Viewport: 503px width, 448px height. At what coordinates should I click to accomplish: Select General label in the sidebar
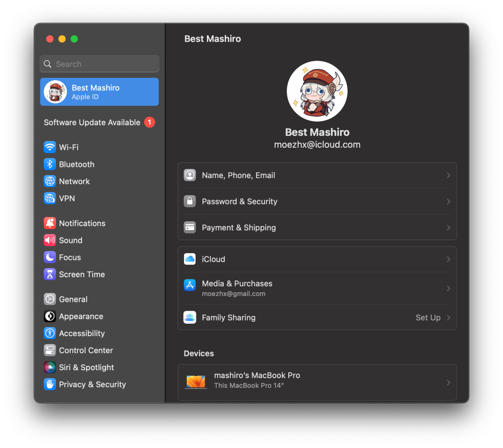pyautogui.click(x=73, y=299)
